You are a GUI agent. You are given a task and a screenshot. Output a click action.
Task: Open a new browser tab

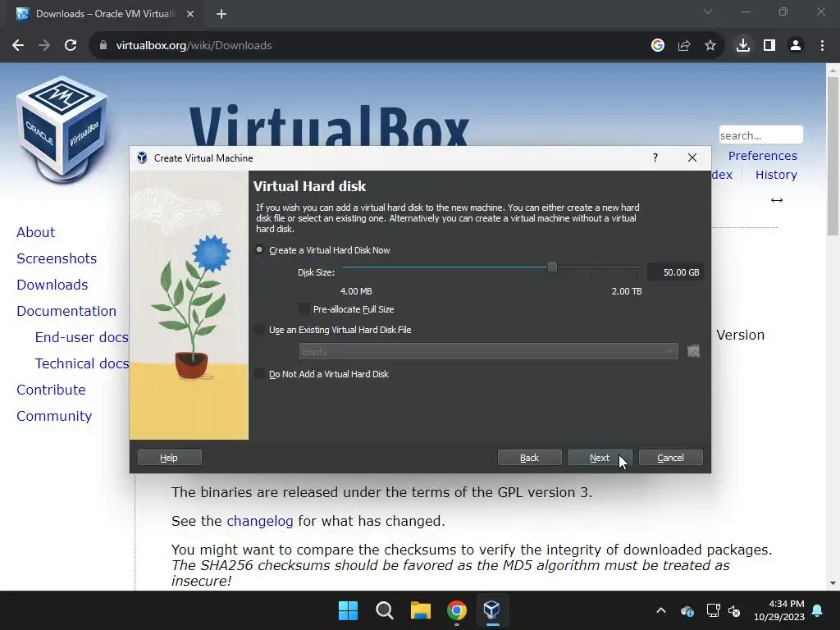click(221, 14)
